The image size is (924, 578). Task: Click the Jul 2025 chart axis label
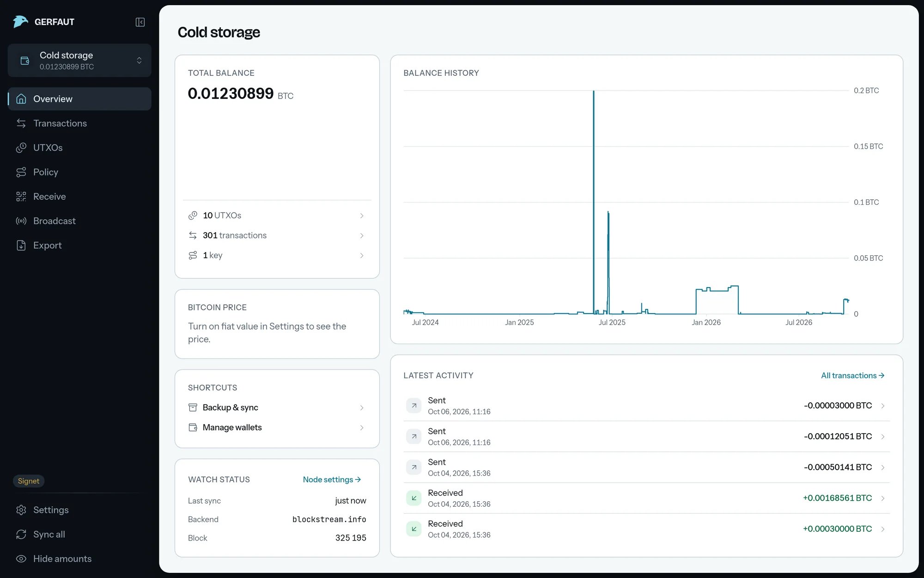(x=612, y=322)
